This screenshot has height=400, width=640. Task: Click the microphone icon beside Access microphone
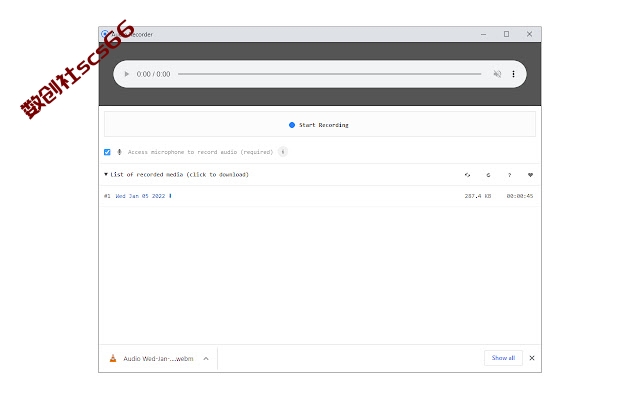[x=119, y=152]
